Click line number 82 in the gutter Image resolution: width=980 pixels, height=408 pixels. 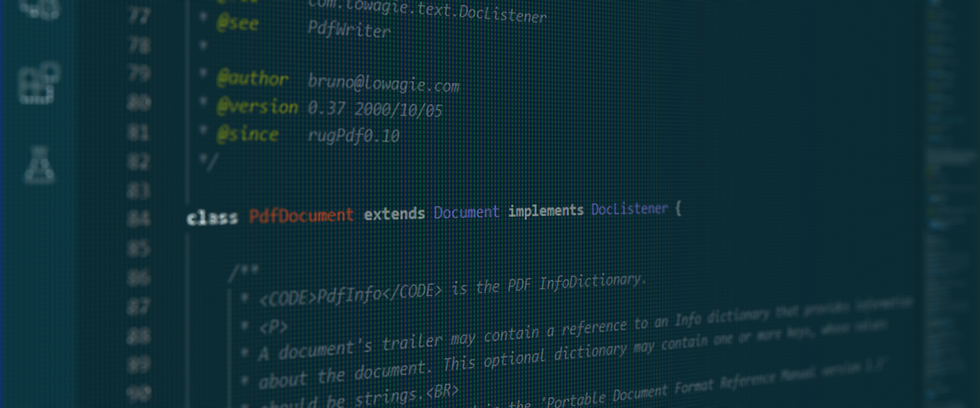[138, 162]
